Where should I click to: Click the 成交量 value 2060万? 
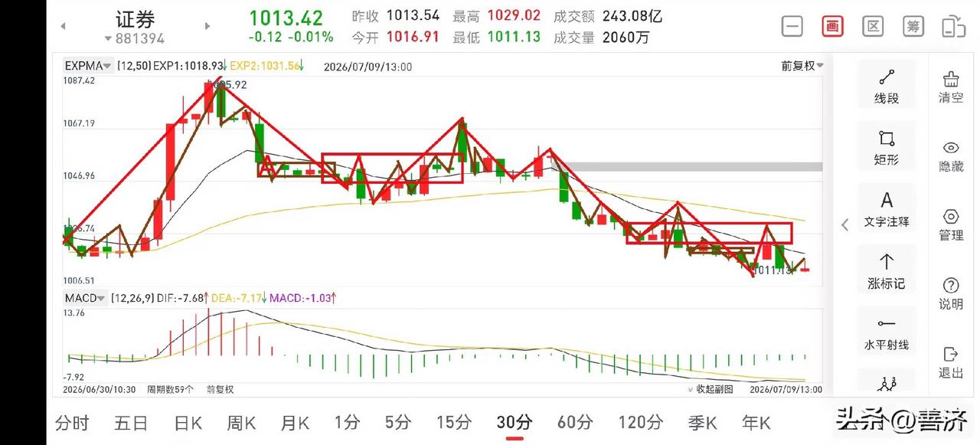point(626,37)
